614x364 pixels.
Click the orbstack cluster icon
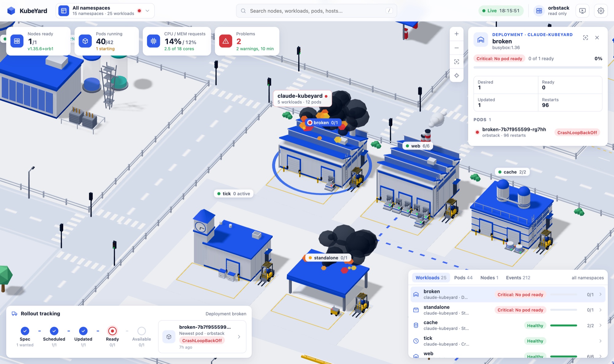coord(539,11)
